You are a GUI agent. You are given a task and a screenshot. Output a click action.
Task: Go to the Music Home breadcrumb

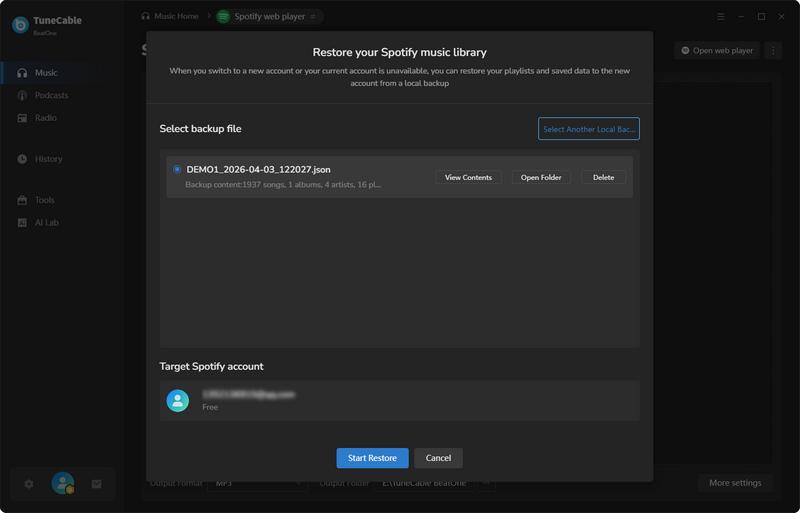[170, 16]
